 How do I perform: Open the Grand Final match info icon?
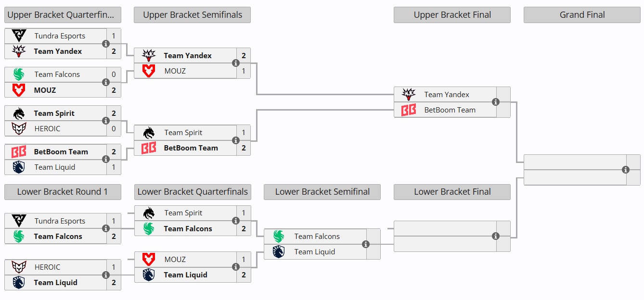tap(625, 170)
